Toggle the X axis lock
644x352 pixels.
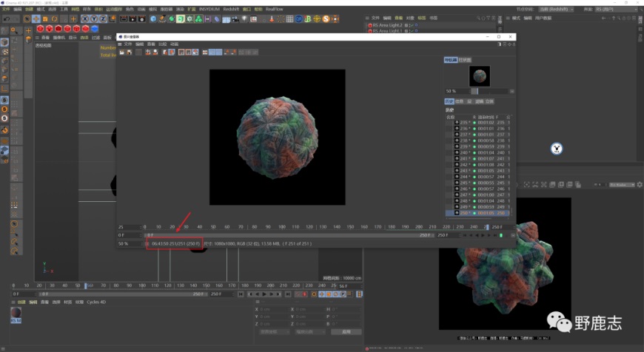pos(85,19)
